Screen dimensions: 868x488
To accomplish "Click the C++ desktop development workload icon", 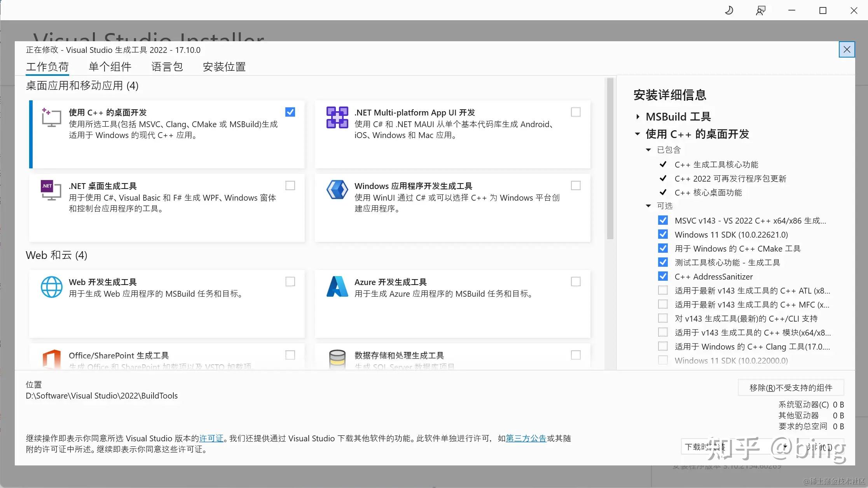I will click(x=51, y=117).
